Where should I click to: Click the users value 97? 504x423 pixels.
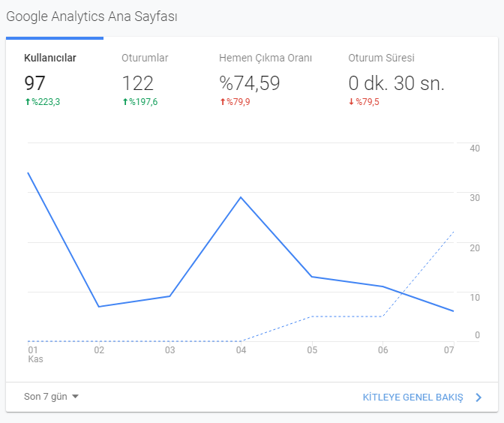pyautogui.click(x=34, y=83)
